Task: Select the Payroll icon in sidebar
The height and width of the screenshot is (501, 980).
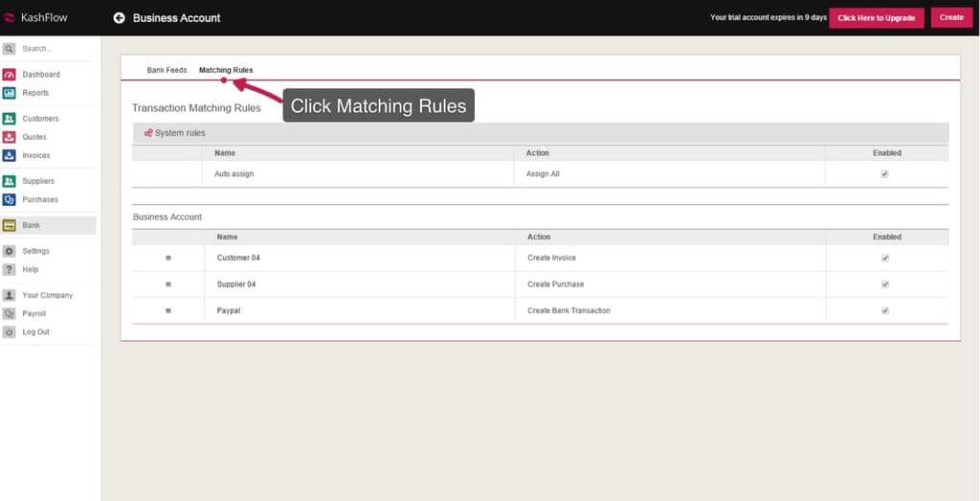Action: point(10,313)
